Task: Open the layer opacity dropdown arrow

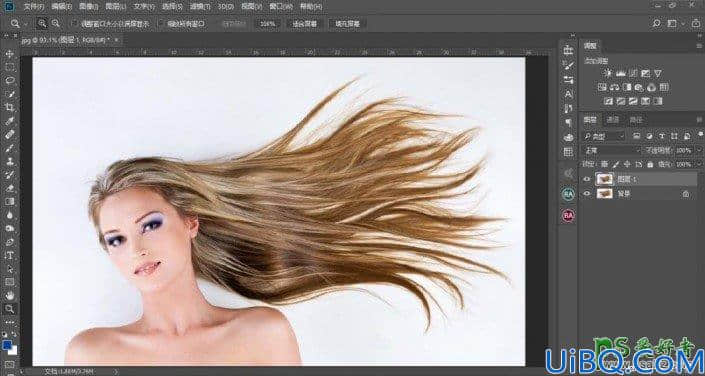Action: tap(700, 150)
